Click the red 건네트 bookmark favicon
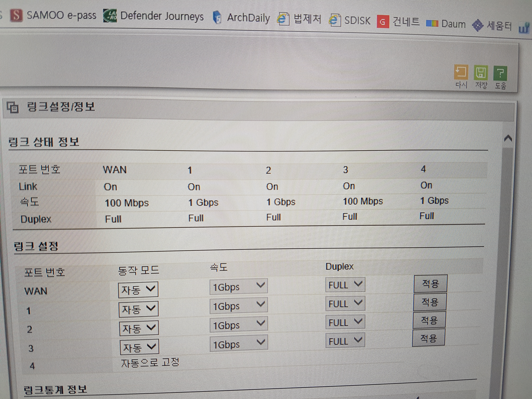532x399 pixels. (383, 22)
